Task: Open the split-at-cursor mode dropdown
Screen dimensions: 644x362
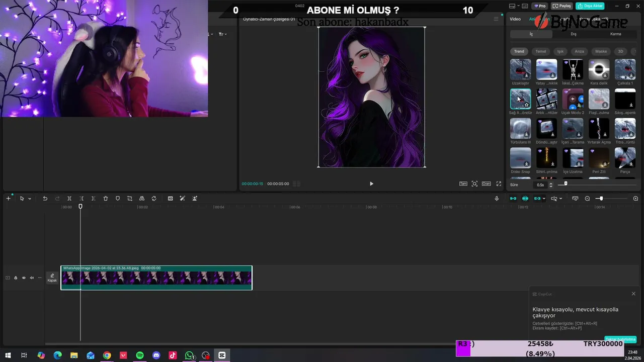Action: (x=560, y=199)
